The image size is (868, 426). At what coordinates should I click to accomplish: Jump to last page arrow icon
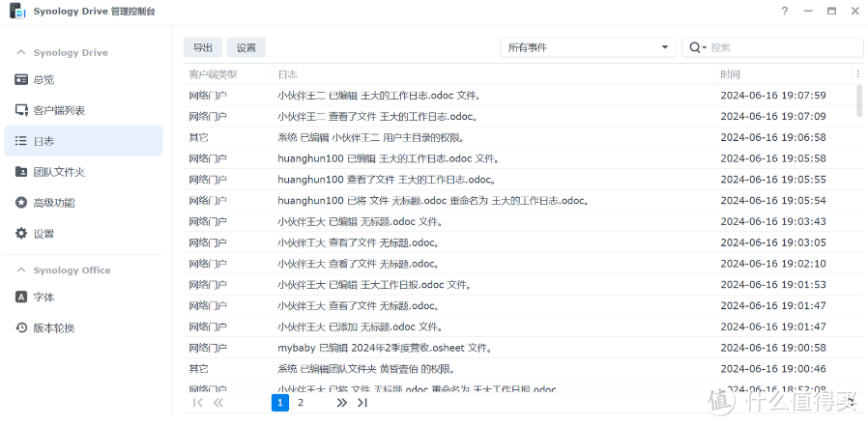pyautogui.click(x=362, y=403)
